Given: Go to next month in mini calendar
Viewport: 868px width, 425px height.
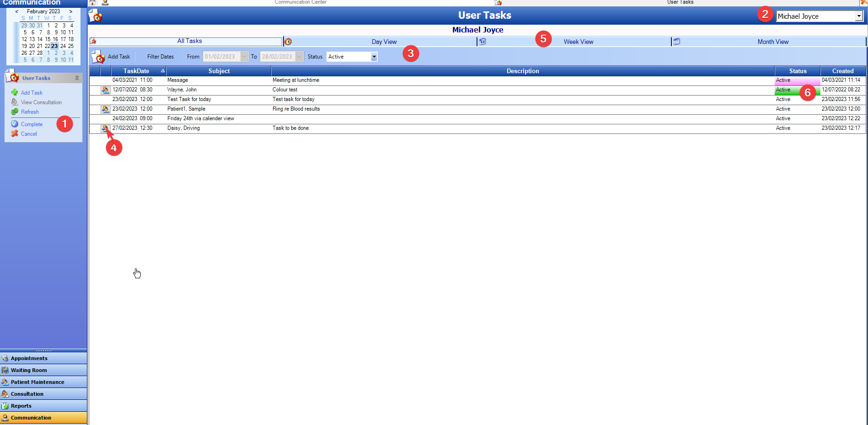Looking at the screenshot, I should click(71, 11).
